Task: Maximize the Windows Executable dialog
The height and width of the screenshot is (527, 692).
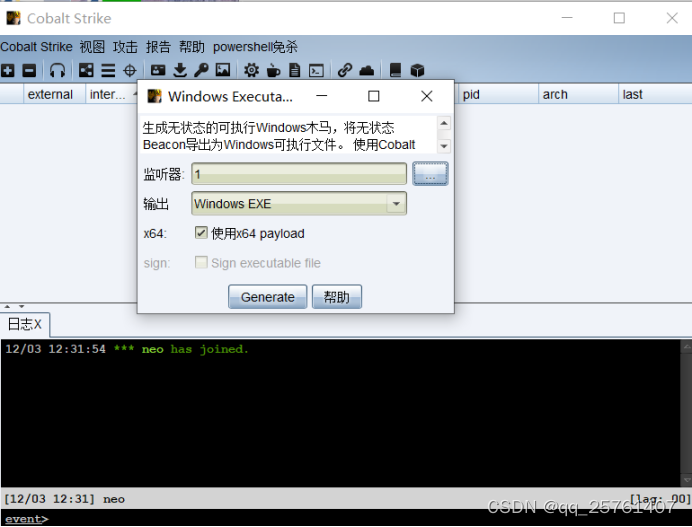Action: point(373,96)
